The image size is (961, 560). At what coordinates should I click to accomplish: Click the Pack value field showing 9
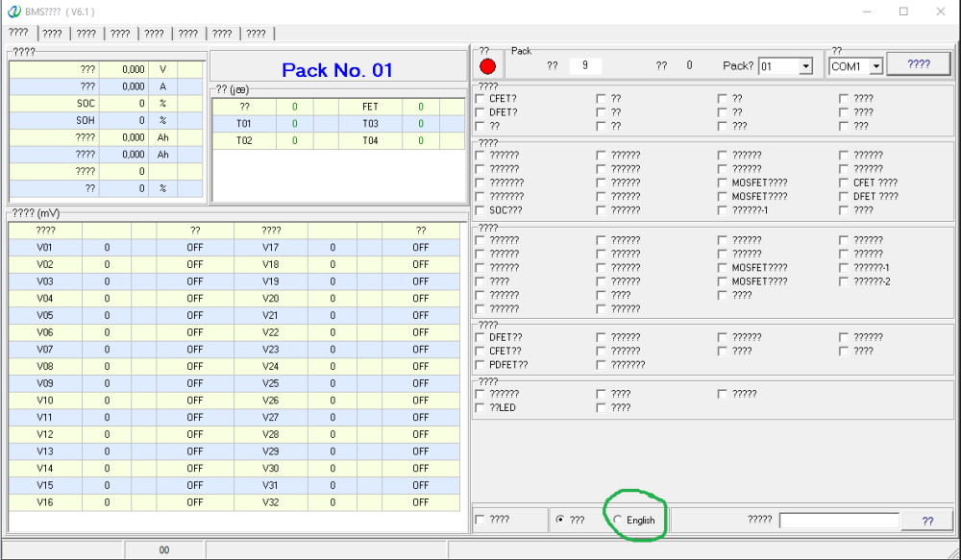(584, 65)
